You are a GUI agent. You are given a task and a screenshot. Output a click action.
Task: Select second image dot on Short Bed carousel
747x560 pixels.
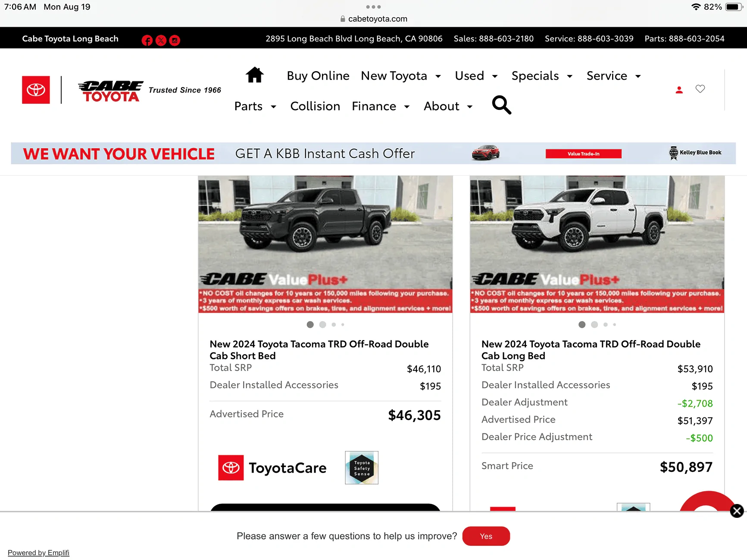click(x=322, y=325)
